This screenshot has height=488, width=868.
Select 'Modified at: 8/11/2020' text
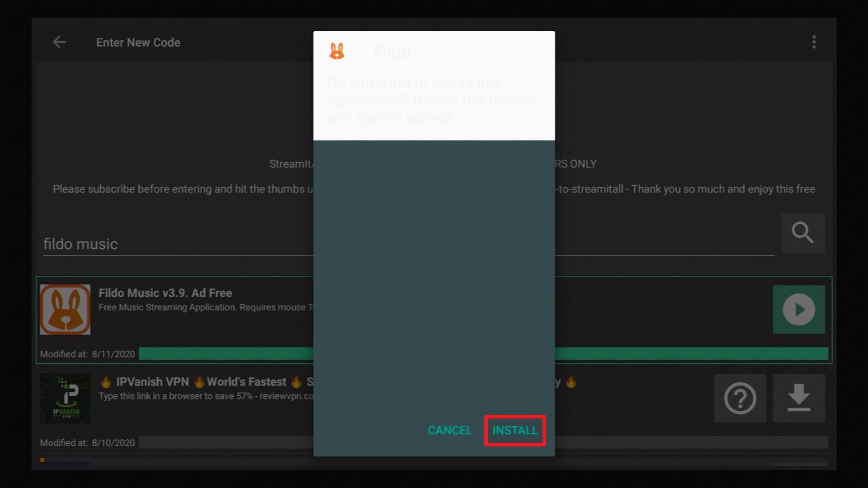pos(87,354)
